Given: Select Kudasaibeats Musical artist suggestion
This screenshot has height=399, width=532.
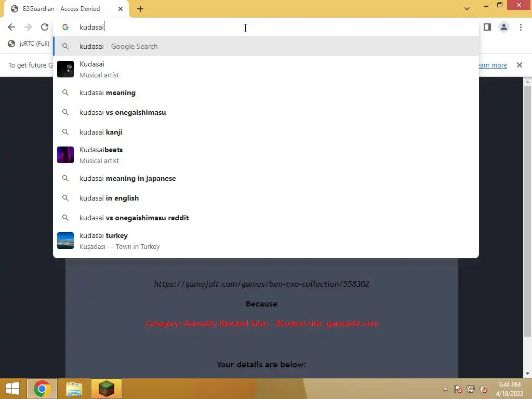Looking at the screenshot, I should pyautogui.click(x=266, y=155).
